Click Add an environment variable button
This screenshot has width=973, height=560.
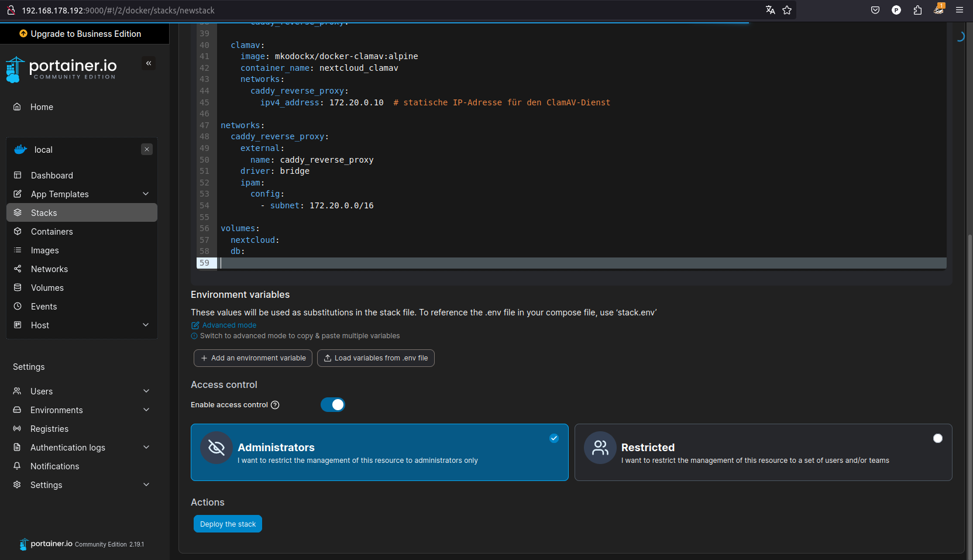[253, 358]
